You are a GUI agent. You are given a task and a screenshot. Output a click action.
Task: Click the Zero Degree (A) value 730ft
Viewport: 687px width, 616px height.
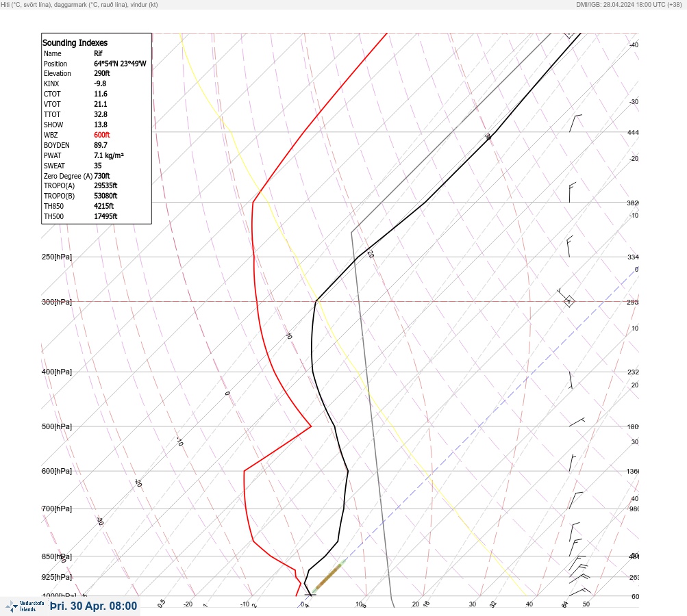click(x=101, y=176)
